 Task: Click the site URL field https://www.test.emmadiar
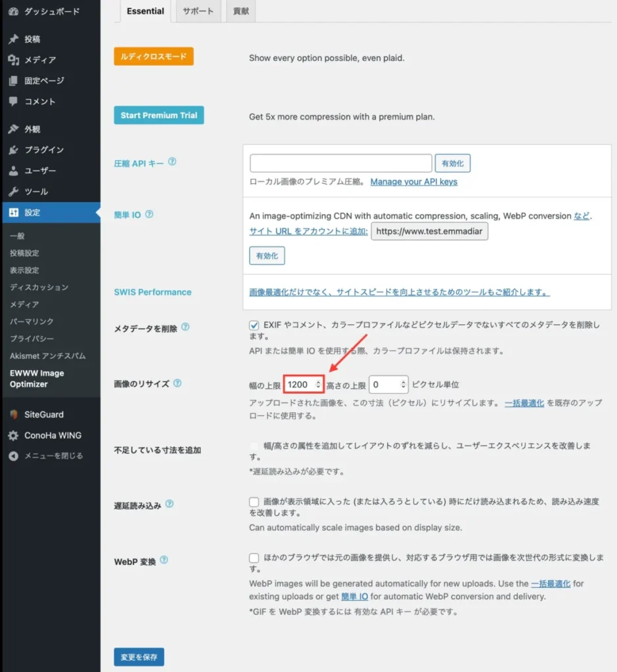point(429,232)
